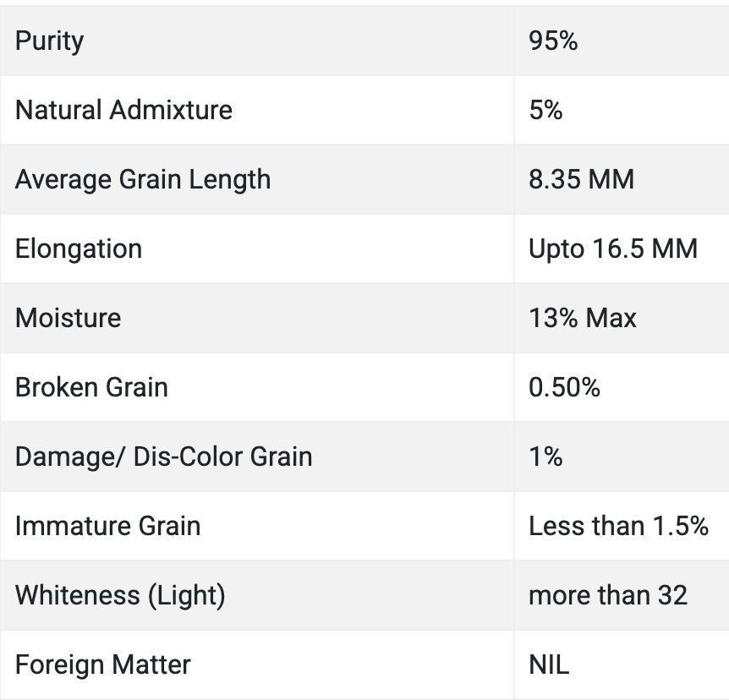
Task: Click the Foreign Matter label
Action: click(x=103, y=664)
